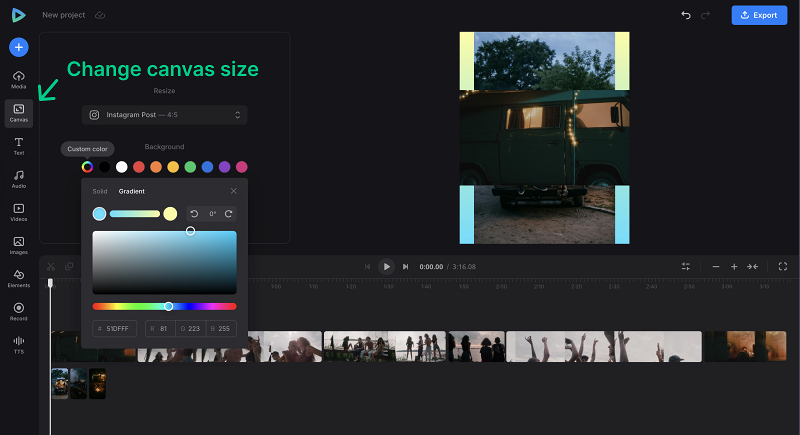
Task: Choose the pink background swatch
Action: point(242,167)
